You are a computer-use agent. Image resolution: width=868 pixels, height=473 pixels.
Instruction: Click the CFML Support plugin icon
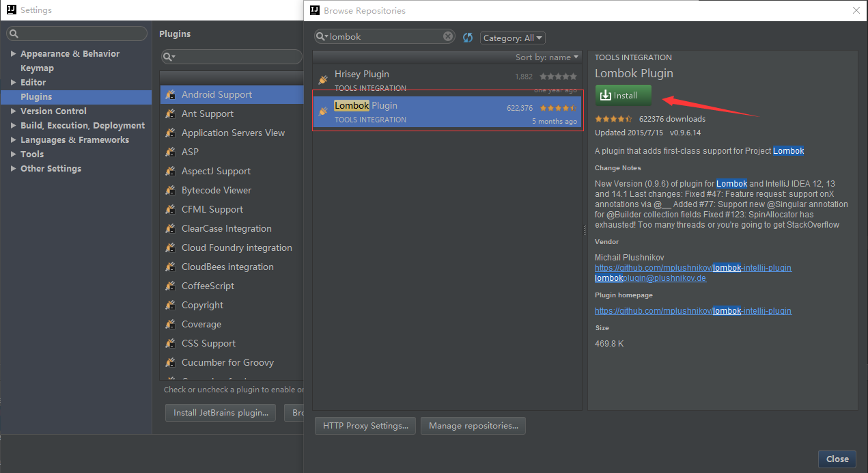pos(170,209)
